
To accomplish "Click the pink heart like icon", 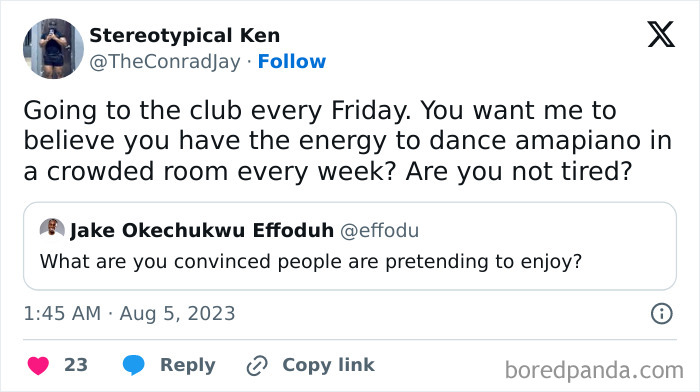I will click(x=38, y=365).
